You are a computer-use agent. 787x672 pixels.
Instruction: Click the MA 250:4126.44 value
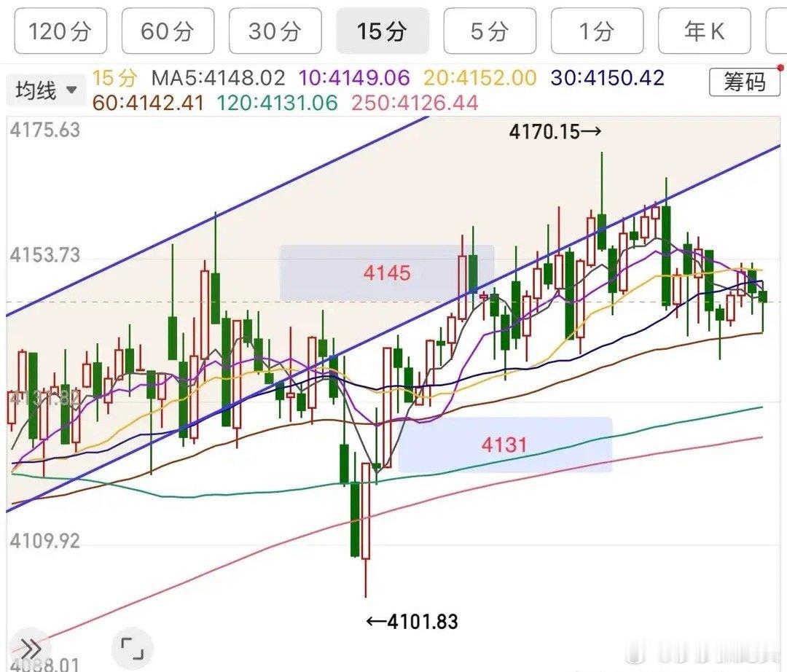(415, 103)
